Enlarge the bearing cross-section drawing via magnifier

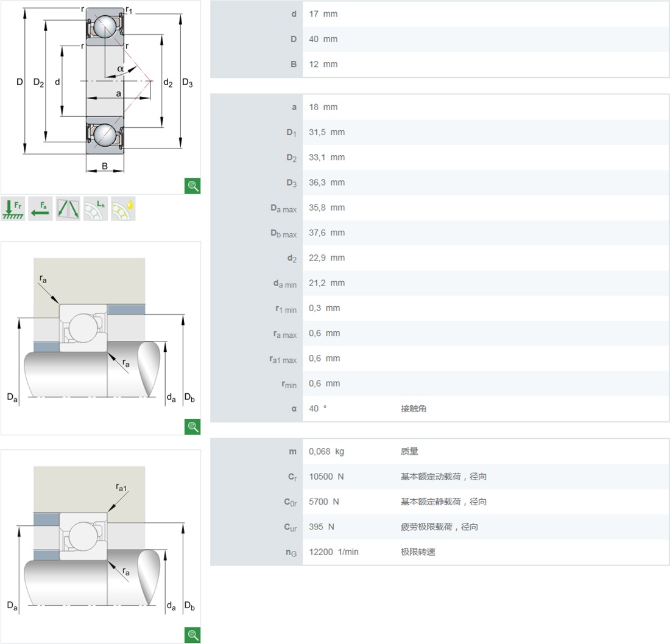point(192,186)
